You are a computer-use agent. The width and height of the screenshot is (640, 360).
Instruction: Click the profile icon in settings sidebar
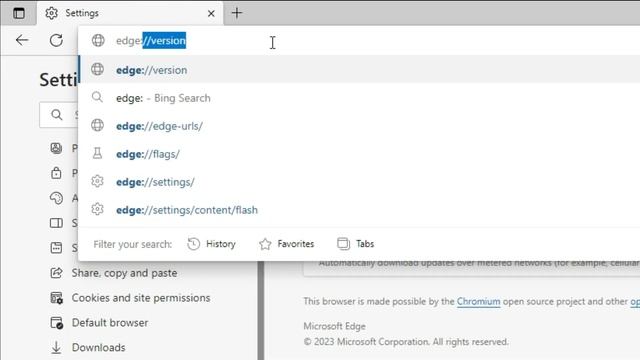pyautogui.click(x=56, y=148)
